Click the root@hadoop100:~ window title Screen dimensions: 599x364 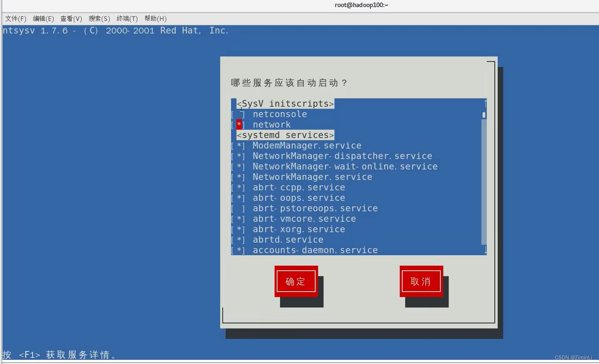click(361, 5)
